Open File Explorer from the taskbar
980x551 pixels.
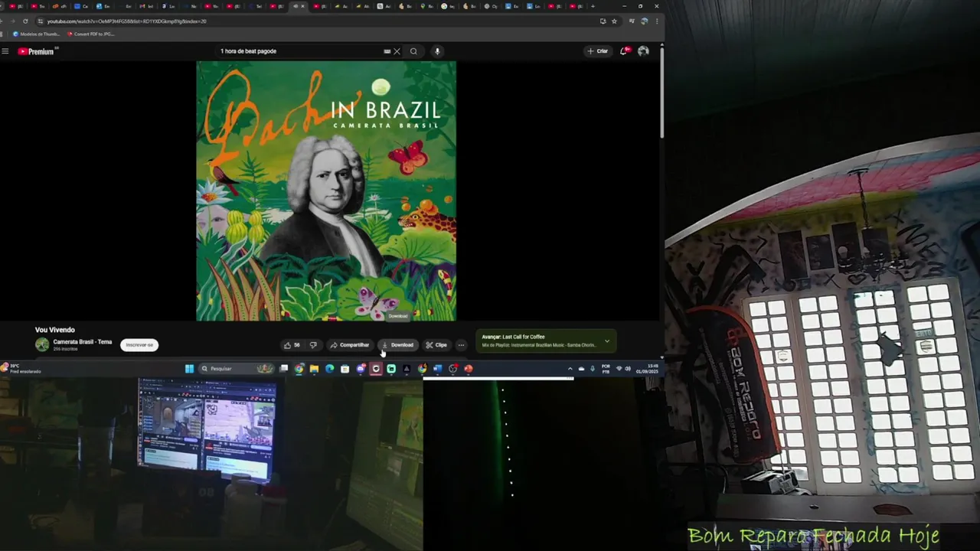coord(314,369)
